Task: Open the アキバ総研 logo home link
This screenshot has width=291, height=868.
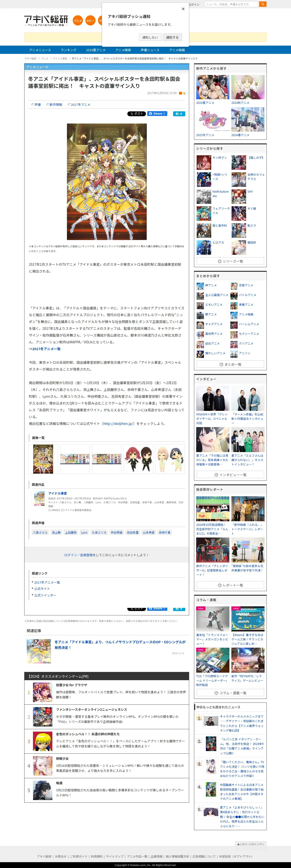Action: 46,21
